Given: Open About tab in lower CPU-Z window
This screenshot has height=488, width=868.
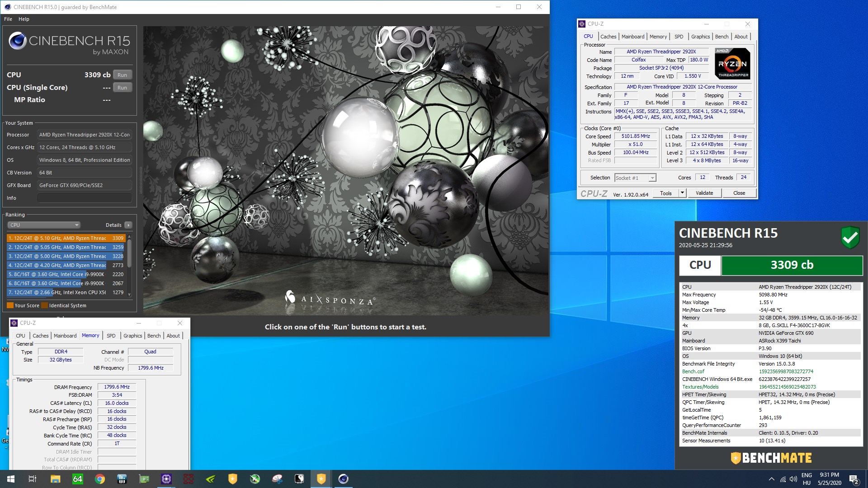Looking at the screenshot, I should point(173,336).
